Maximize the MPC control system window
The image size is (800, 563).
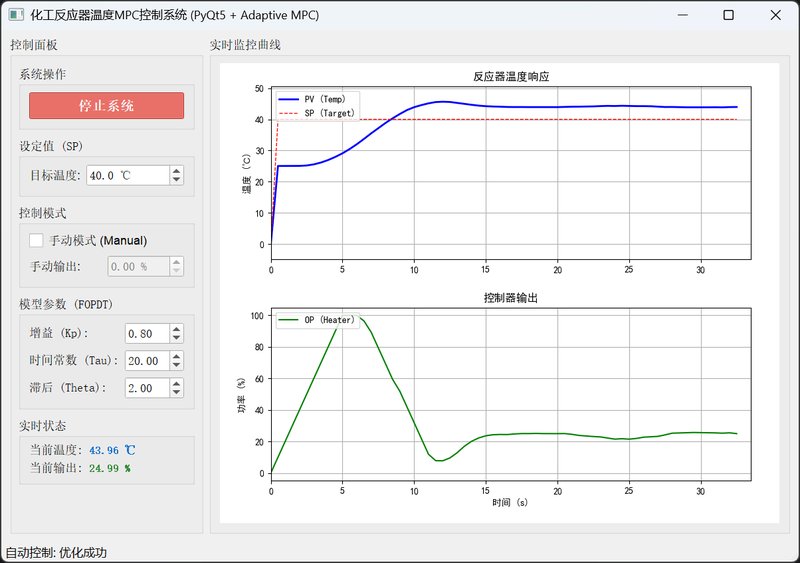[728, 17]
